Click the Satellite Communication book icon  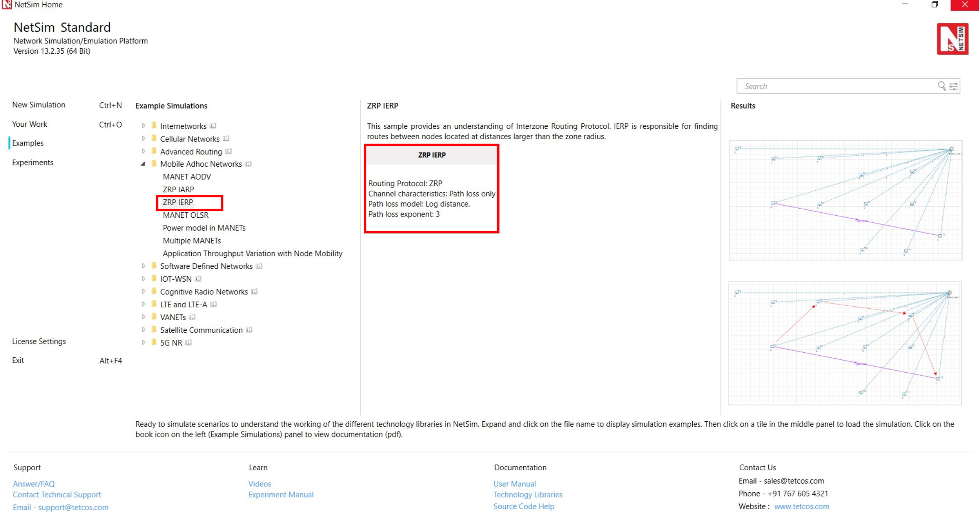pos(249,330)
